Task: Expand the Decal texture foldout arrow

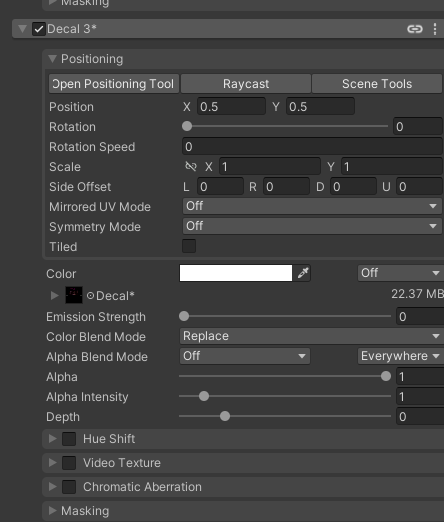Action: [54, 296]
